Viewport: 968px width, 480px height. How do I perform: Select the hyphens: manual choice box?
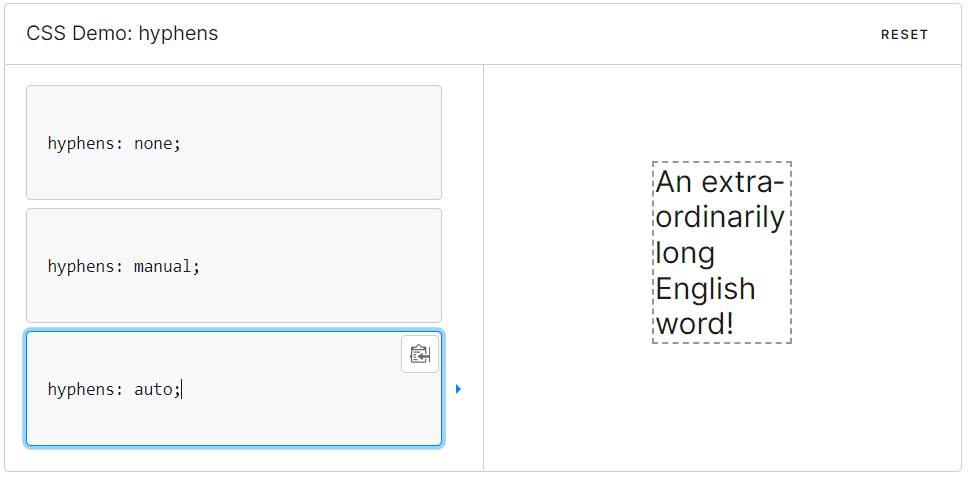point(234,265)
